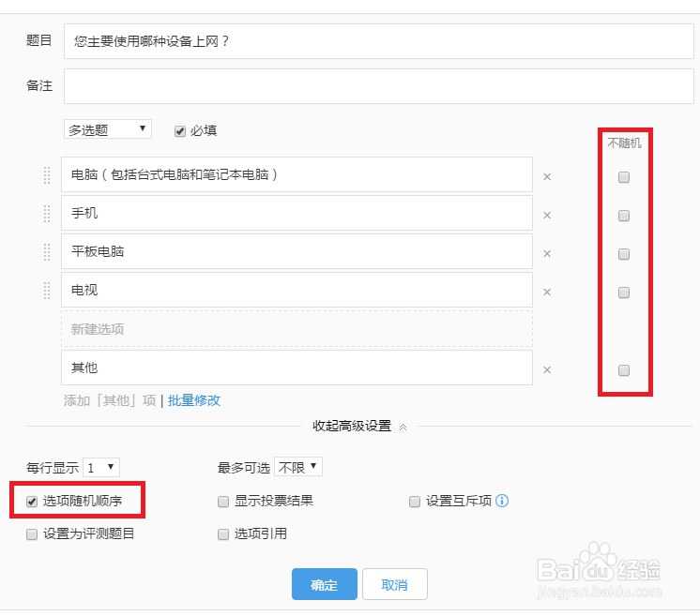Click the drag handle beside 平板电脑 option
Image resolution: width=700 pixels, height=616 pixels.
pos(47,252)
